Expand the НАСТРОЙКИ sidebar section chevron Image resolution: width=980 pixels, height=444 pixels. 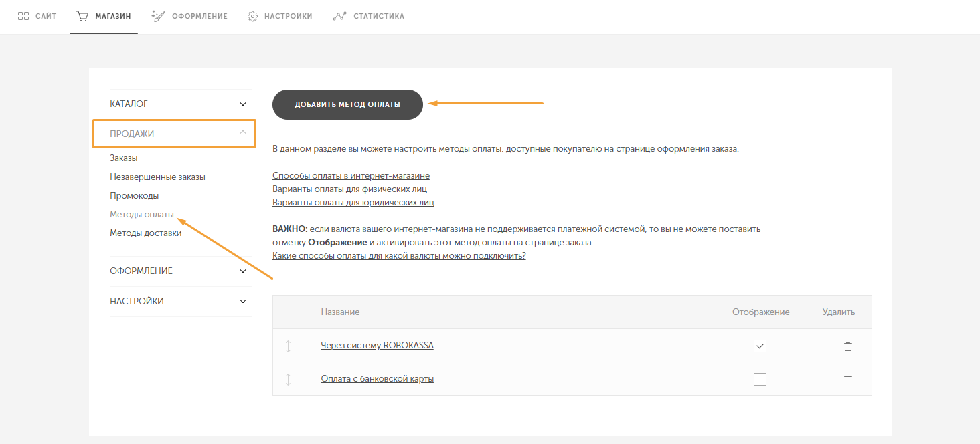click(x=243, y=302)
